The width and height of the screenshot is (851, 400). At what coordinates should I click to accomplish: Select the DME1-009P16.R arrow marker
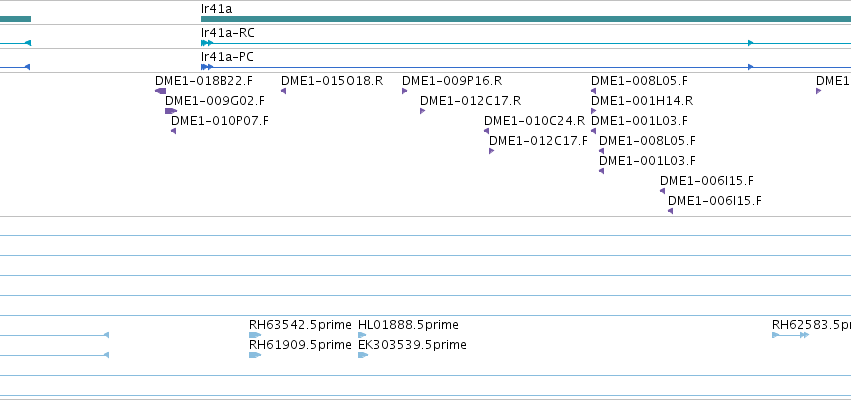click(404, 91)
